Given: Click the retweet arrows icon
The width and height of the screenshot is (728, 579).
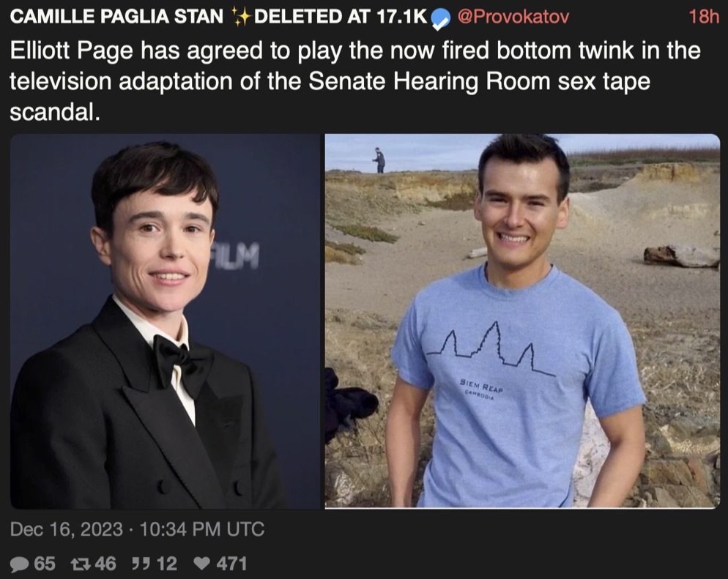Looking at the screenshot, I should click(x=81, y=564).
